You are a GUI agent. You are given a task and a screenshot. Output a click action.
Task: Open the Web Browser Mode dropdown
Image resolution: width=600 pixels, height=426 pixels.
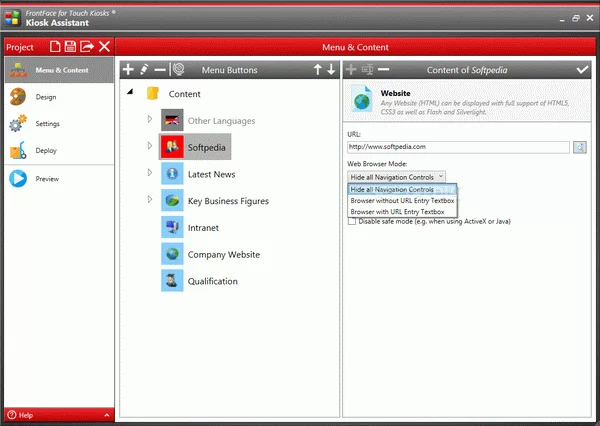pos(396,177)
